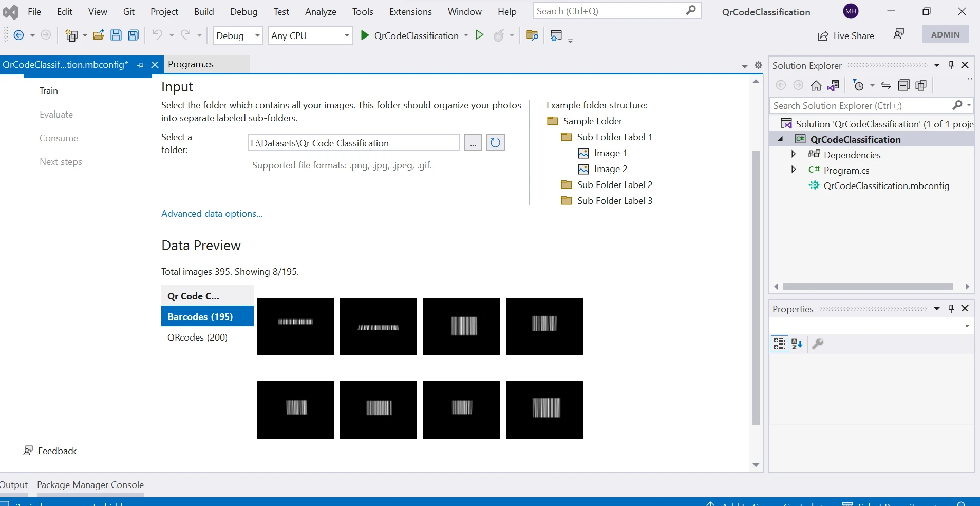Start without debugging using hollow play icon
Viewport: 980px width, 506px height.
coord(479,35)
